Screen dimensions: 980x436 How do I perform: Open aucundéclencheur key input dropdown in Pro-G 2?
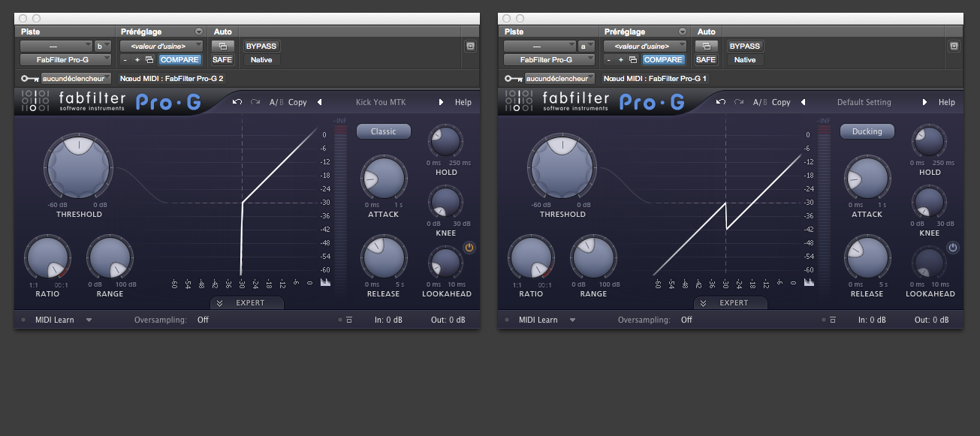click(x=76, y=78)
